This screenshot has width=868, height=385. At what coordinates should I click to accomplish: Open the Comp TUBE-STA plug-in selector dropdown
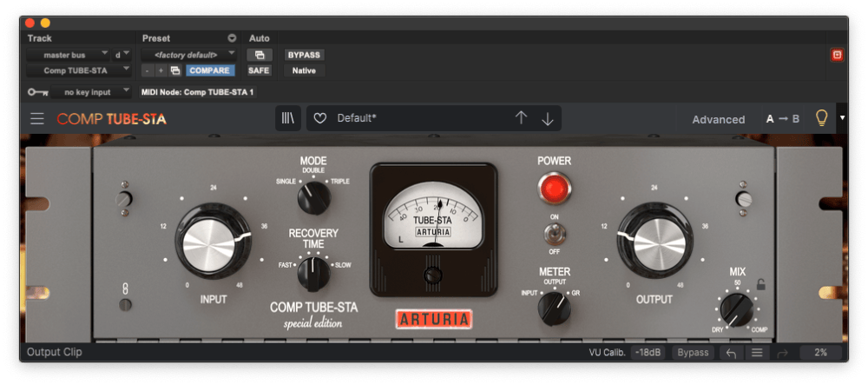tap(79, 70)
